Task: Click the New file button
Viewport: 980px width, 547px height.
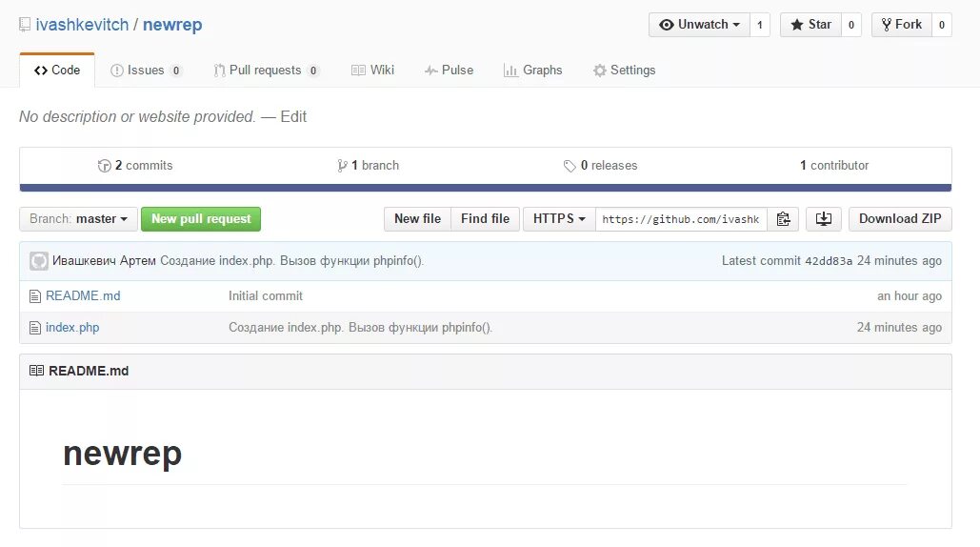Action: [417, 219]
